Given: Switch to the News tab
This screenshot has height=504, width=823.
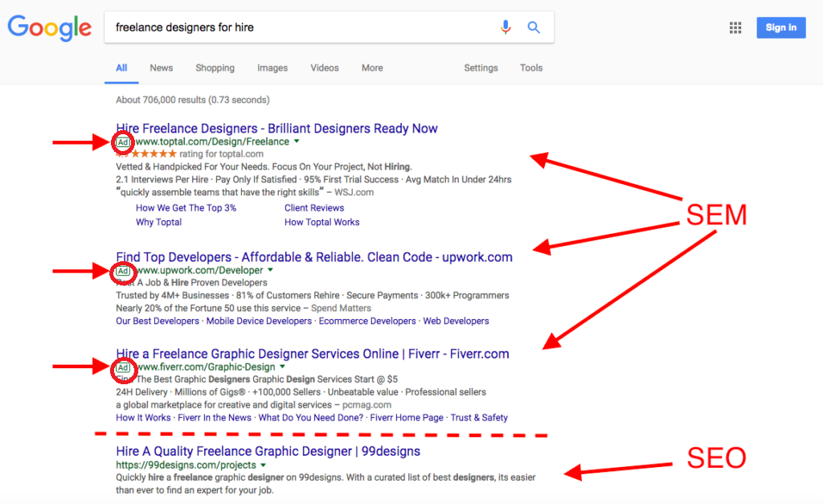Looking at the screenshot, I should point(161,68).
